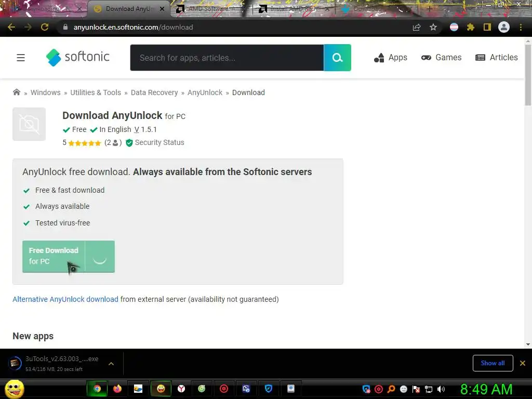This screenshot has width=532, height=399.
Task: Toggle the browser side panel icon
Action: [487, 27]
